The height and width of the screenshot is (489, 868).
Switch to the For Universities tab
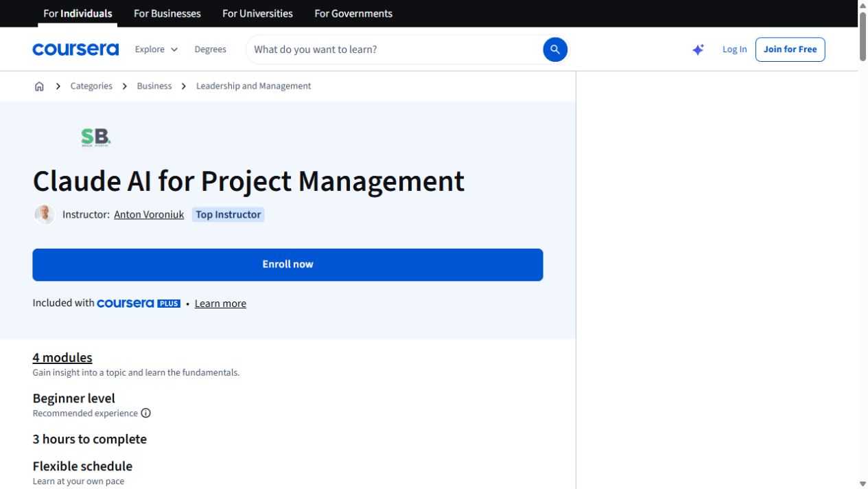[x=257, y=13]
